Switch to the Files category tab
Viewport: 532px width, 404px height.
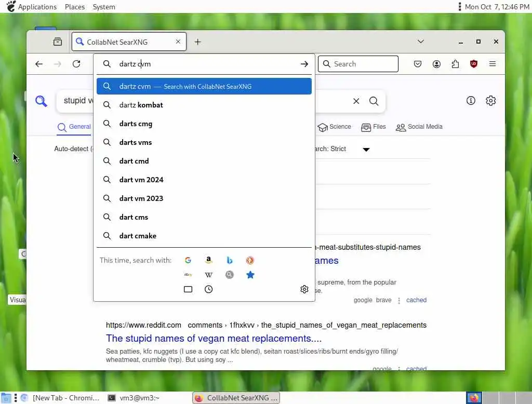click(x=373, y=127)
